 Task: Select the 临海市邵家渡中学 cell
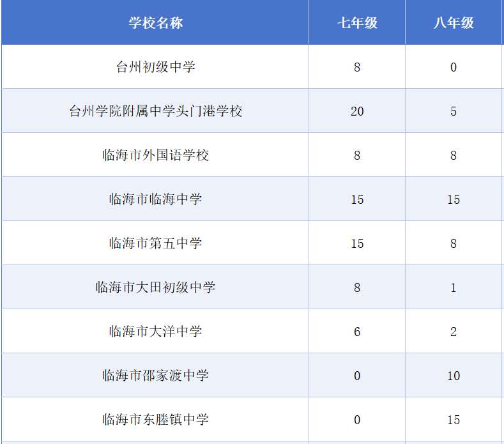155,375
